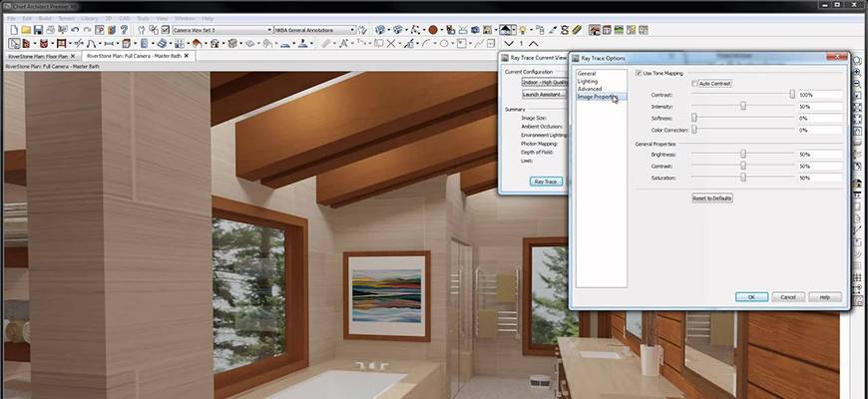
Task: Switch to RiverStone Plan: Floor Plan tab
Action: tap(39, 57)
